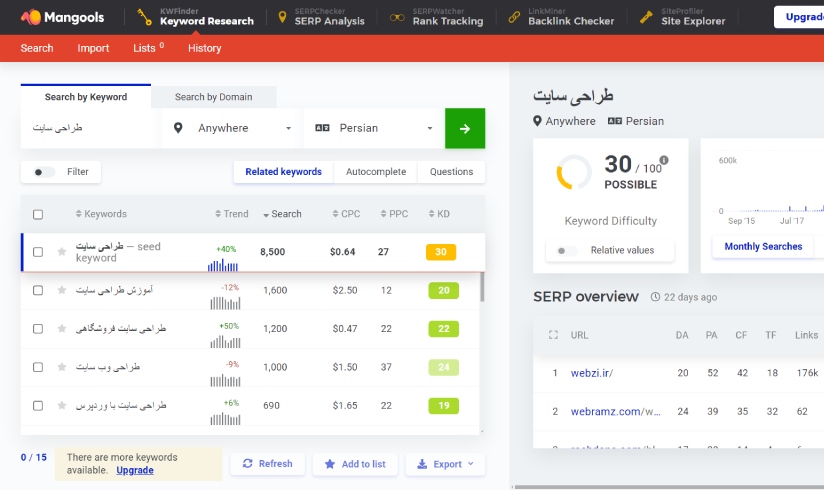The image size is (824, 490).
Task: Click the Upgrade button in top bar
Action: (x=799, y=17)
